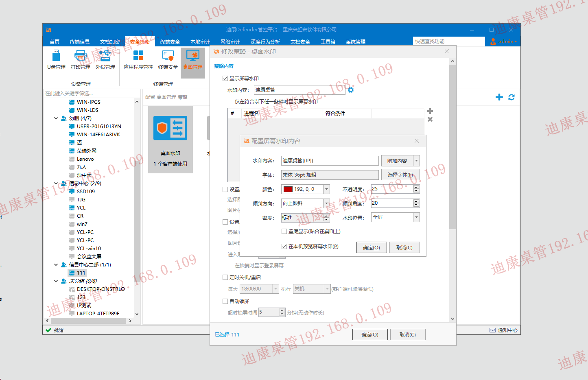Select computer SSD109 in tree
The image size is (588, 380).
[x=86, y=192]
